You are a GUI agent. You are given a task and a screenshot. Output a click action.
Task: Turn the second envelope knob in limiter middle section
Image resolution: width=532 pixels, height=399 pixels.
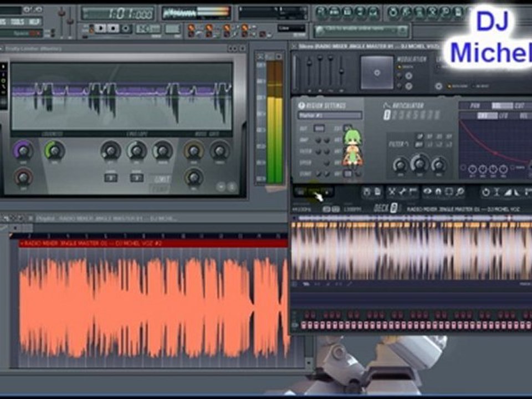point(136,151)
